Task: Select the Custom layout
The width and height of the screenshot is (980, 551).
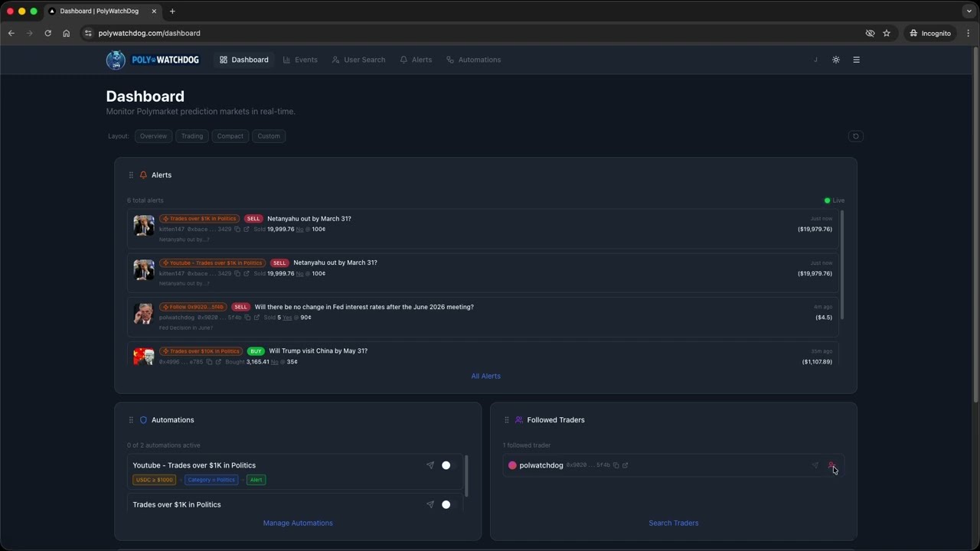Action: 269,136
